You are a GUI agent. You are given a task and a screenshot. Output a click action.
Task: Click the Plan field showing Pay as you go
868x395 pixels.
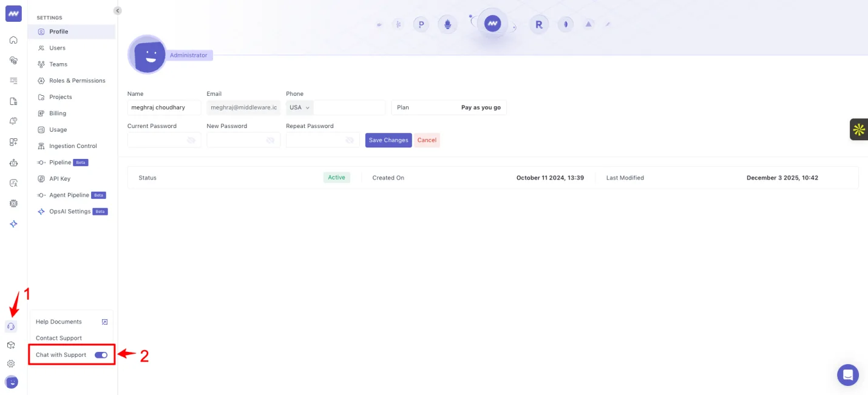click(449, 107)
